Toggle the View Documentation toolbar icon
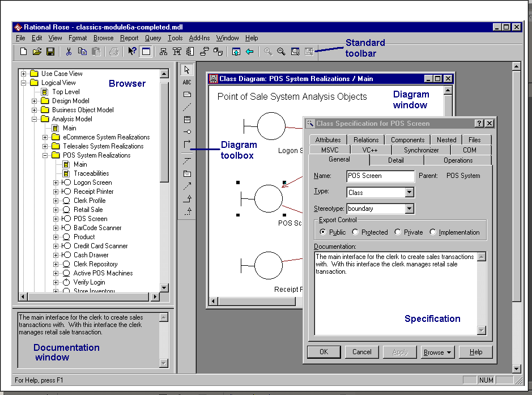The image size is (532, 395). tap(146, 52)
